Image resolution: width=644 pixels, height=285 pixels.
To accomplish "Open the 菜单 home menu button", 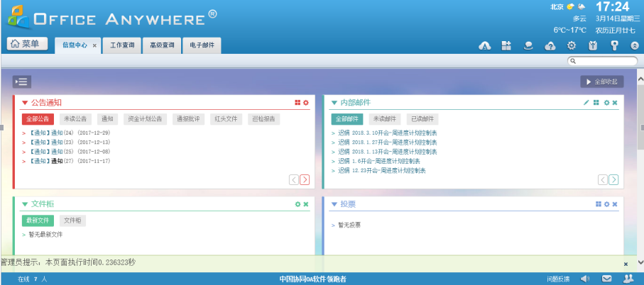I will pyautogui.click(x=28, y=44).
